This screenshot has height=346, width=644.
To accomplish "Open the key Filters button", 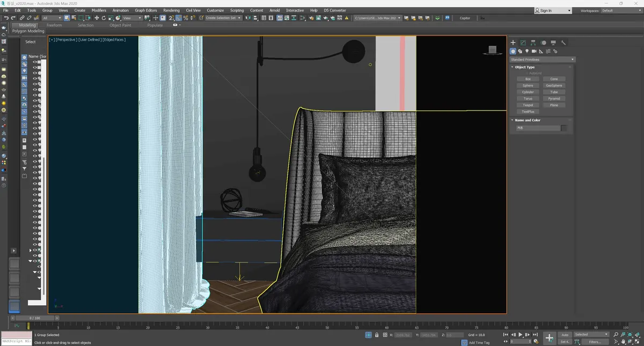I will [x=595, y=342].
